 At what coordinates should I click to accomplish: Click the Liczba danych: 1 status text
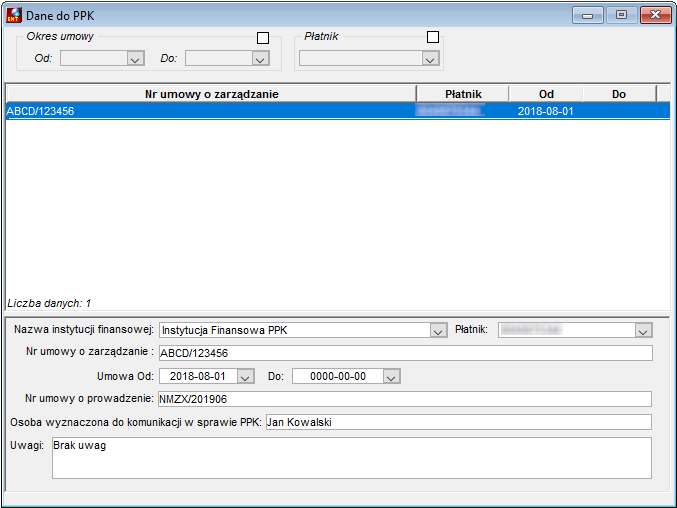pos(49,303)
